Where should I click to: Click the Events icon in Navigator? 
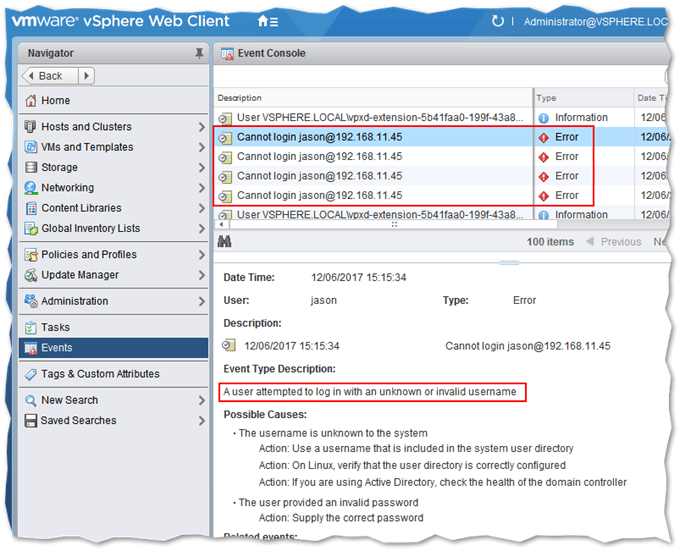point(31,348)
